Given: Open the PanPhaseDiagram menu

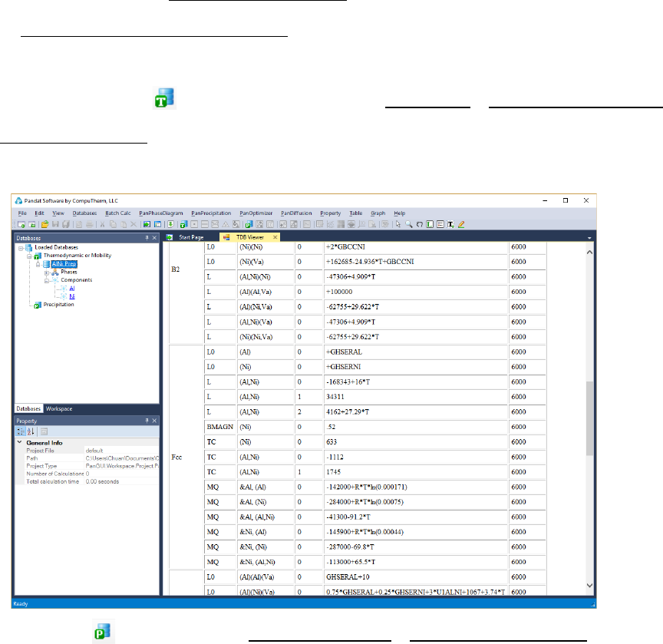Looking at the screenshot, I should click(x=161, y=213).
